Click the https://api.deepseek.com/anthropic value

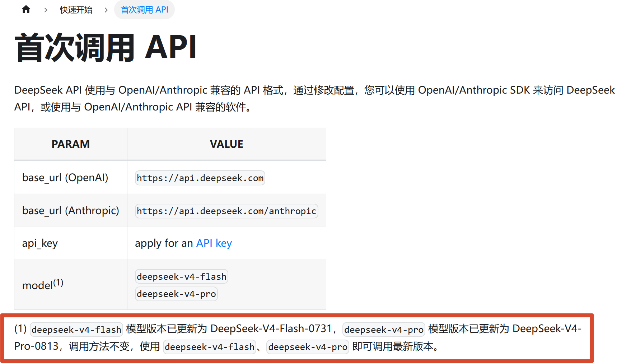coord(226,211)
